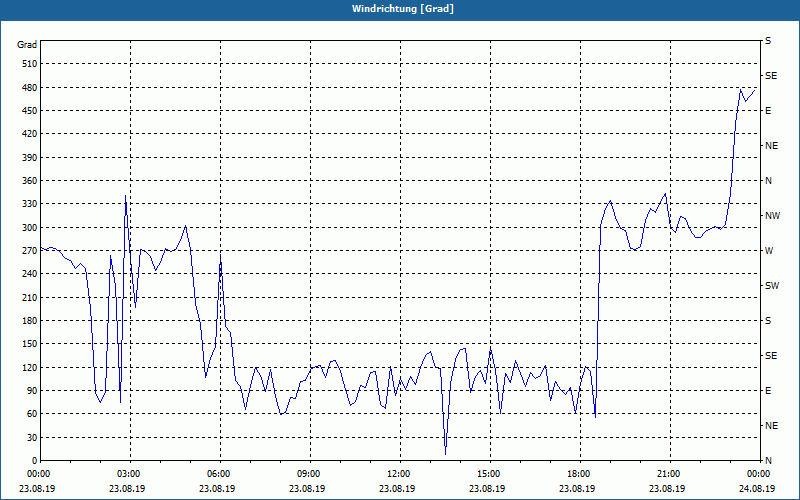This screenshot has height=500, width=800.
Task: Click the chart title Windrichtung [Grad]
Action: click(403, 9)
